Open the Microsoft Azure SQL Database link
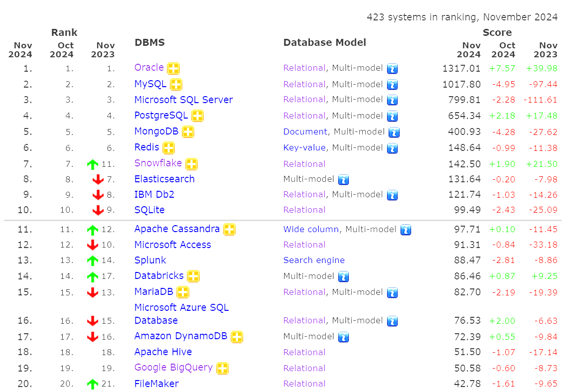 [x=181, y=314]
